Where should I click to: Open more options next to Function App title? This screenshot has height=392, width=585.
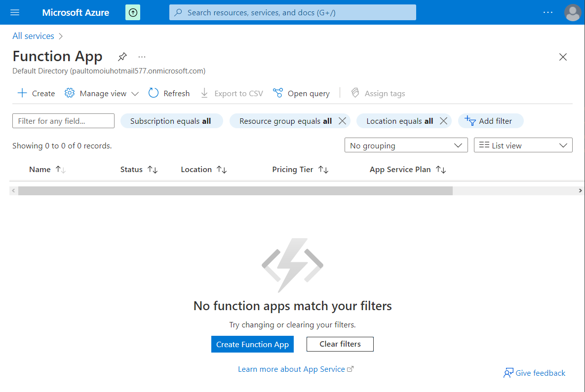click(142, 57)
